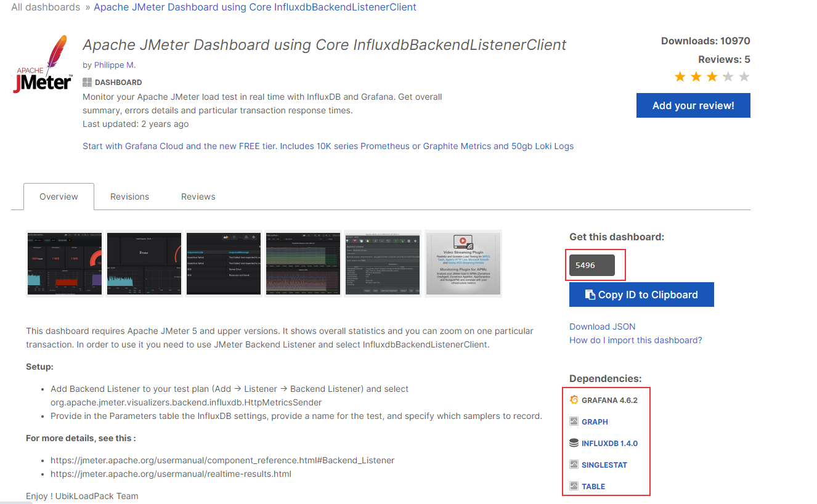The width and height of the screenshot is (817, 504).
Task: Click the third gold rating star
Action: point(712,77)
